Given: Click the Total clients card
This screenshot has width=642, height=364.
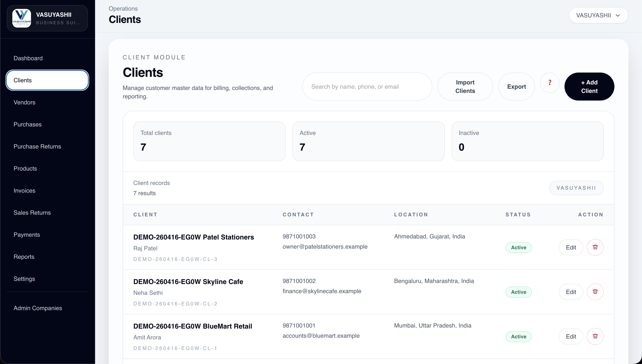Looking at the screenshot, I should (209, 141).
